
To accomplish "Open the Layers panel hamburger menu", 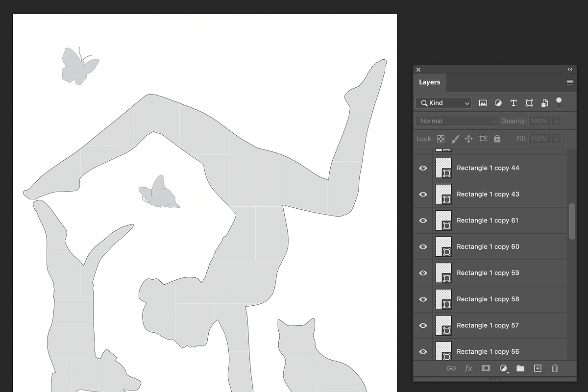I will pos(570,82).
